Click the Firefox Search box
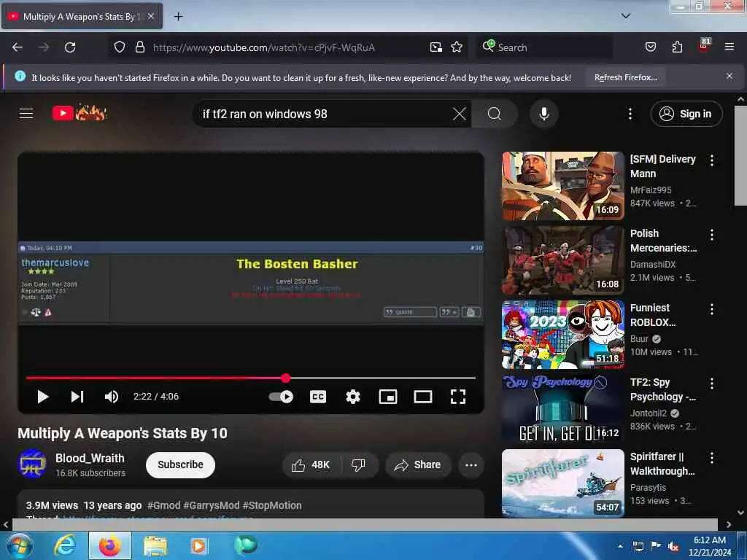This screenshot has height=560, width=747. [544, 47]
